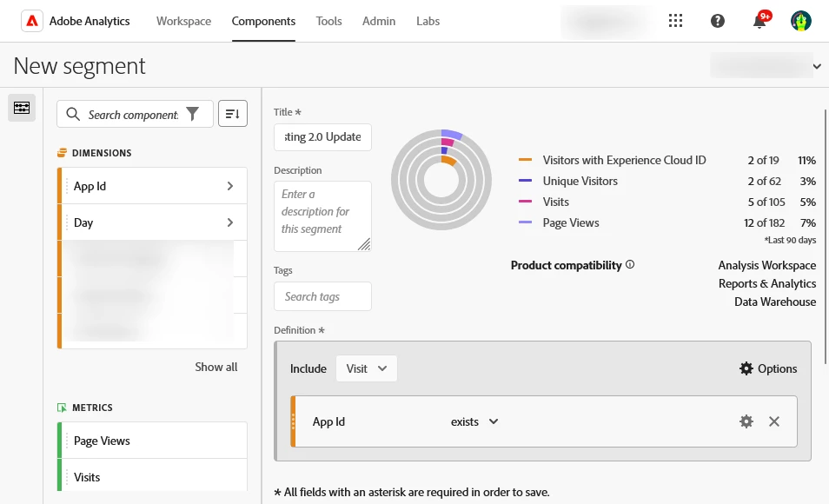The height and width of the screenshot is (504, 829).
Task: Open the Components menu
Action: point(263,21)
